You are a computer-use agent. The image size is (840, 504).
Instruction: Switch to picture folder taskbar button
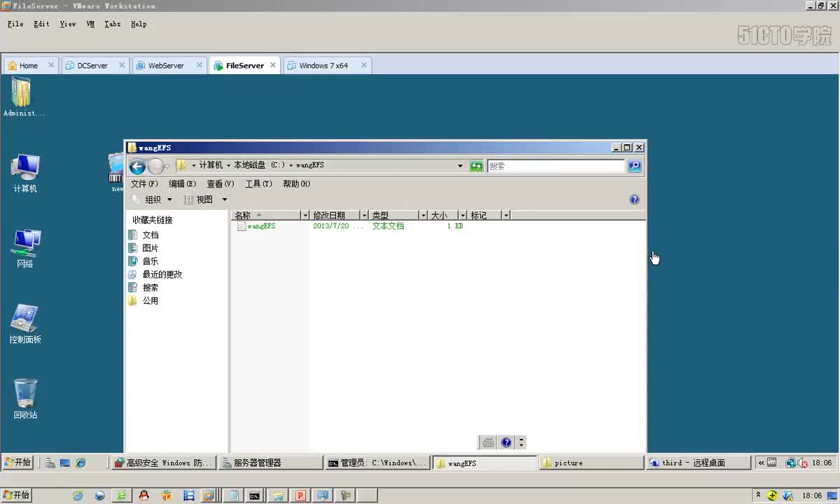591,463
